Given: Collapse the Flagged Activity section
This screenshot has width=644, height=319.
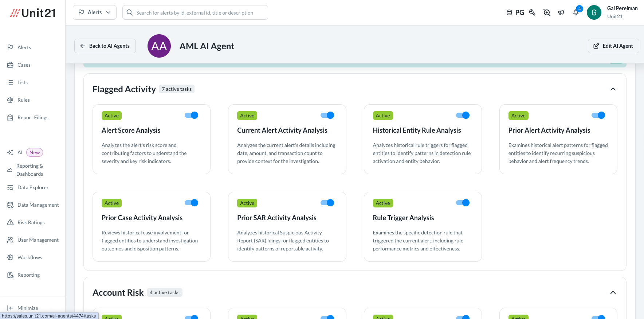Looking at the screenshot, I should click(x=613, y=89).
